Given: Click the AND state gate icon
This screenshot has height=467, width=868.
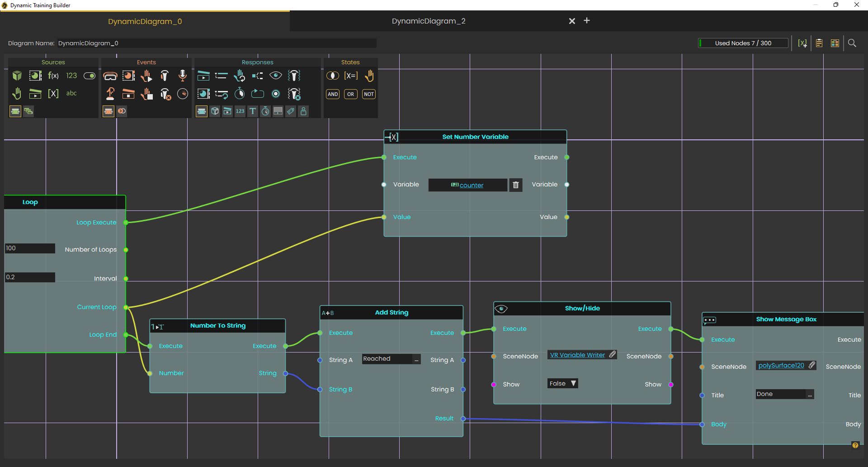Looking at the screenshot, I should click(333, 94).
